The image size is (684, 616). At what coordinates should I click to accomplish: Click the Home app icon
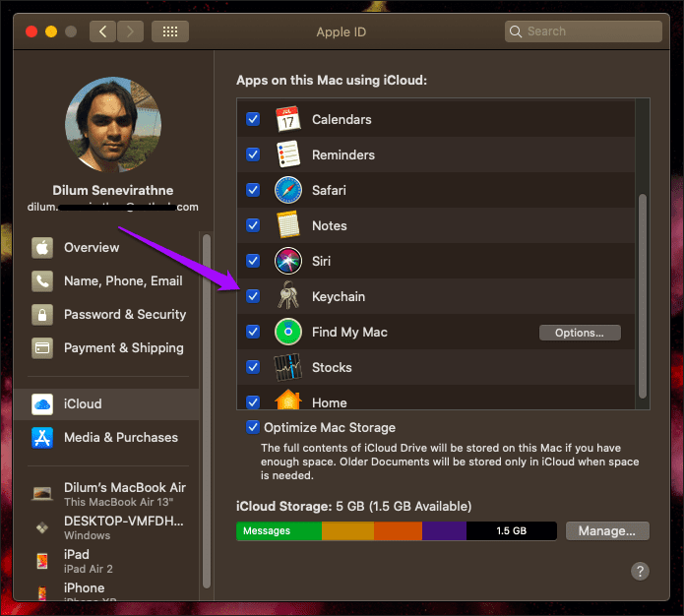(x=288, y=400)
